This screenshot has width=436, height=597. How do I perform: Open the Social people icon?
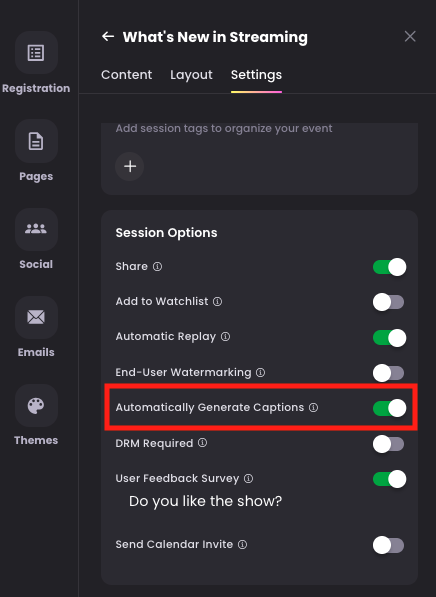click(36, 229)
